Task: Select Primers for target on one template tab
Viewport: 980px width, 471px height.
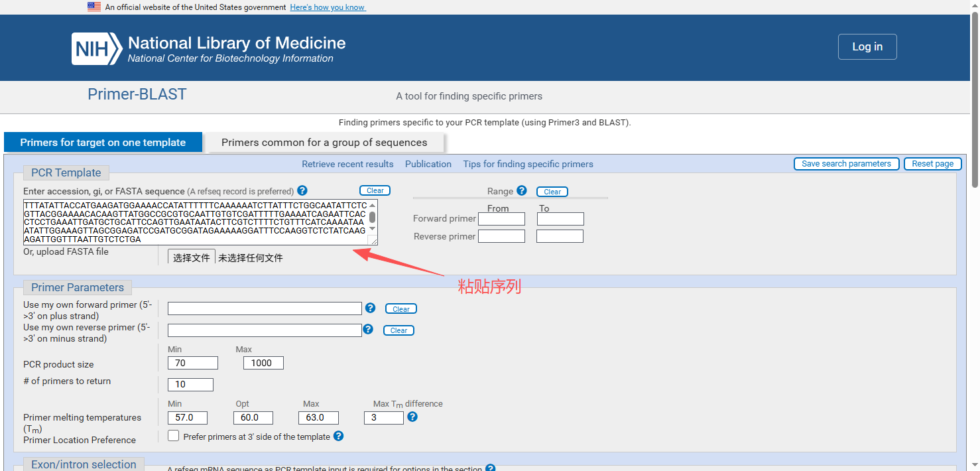Action: tap(103, 142)
